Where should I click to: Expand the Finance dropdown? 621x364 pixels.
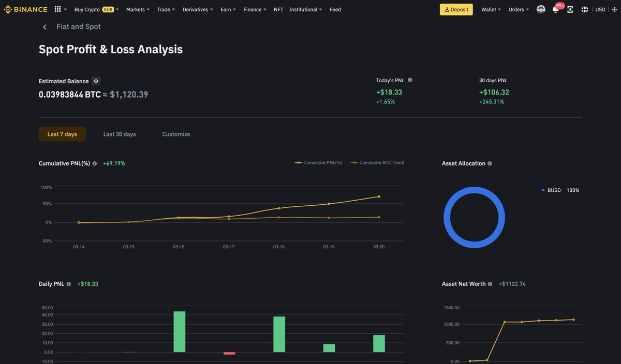[255, 9]
